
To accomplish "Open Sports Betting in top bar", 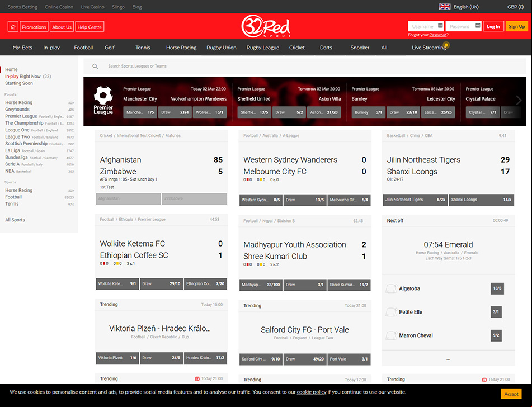I will coord(22,7).
